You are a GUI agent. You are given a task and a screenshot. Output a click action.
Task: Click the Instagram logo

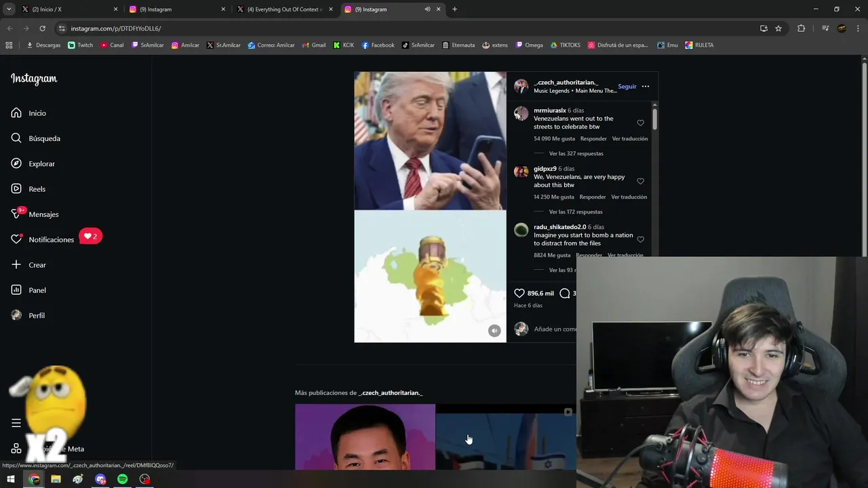(x=34, y=79)
